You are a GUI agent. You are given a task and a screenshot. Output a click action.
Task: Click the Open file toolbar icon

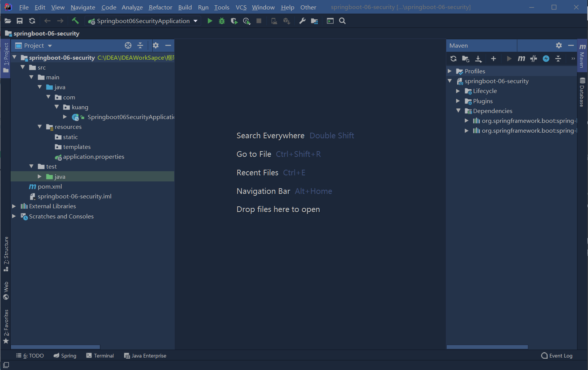(8, 21)
